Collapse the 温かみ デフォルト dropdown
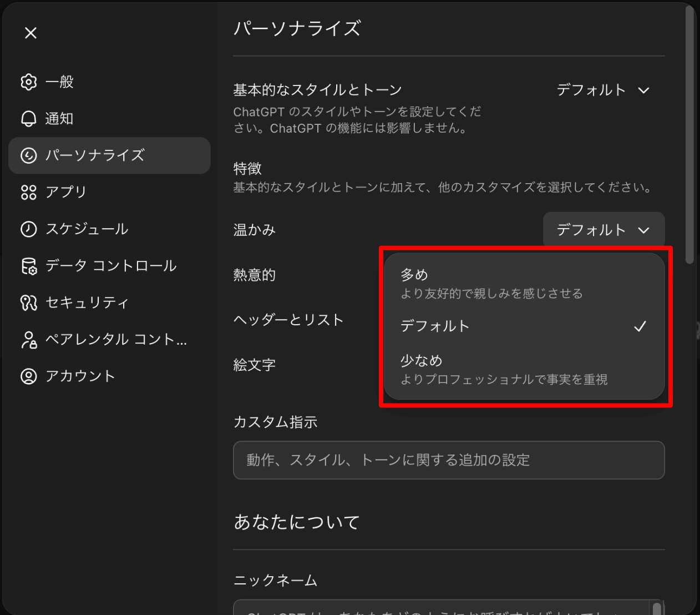The width and height of the screenshot is (700, 615). pos(603,230)
